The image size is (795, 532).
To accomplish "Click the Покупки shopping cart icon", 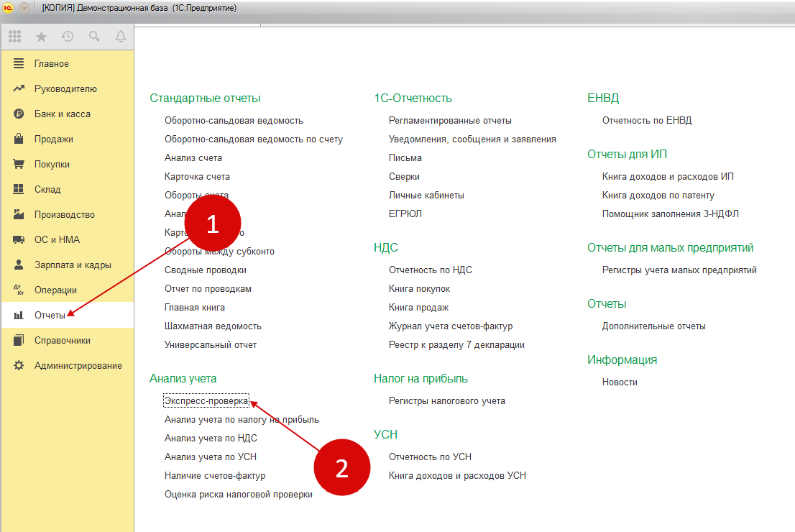I will [x=19, y=165].
